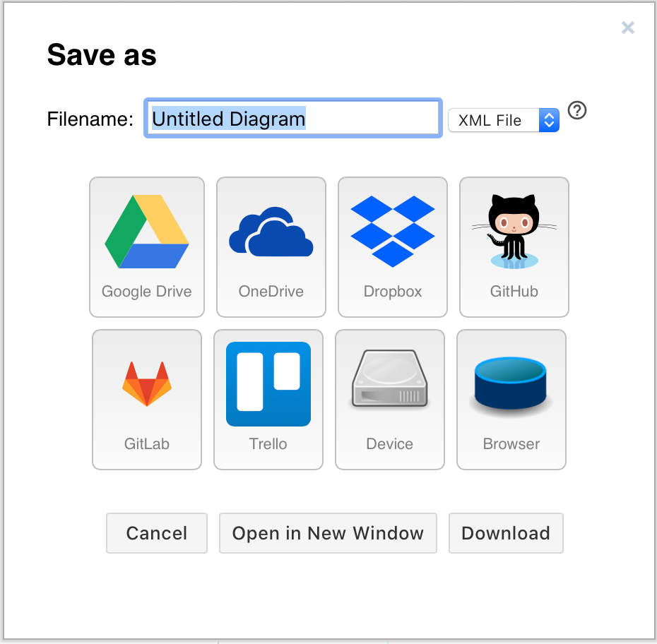Download the diagram file
Image resolution: width=657 pixels, height=644 pixels.
[x=506, y=533]
